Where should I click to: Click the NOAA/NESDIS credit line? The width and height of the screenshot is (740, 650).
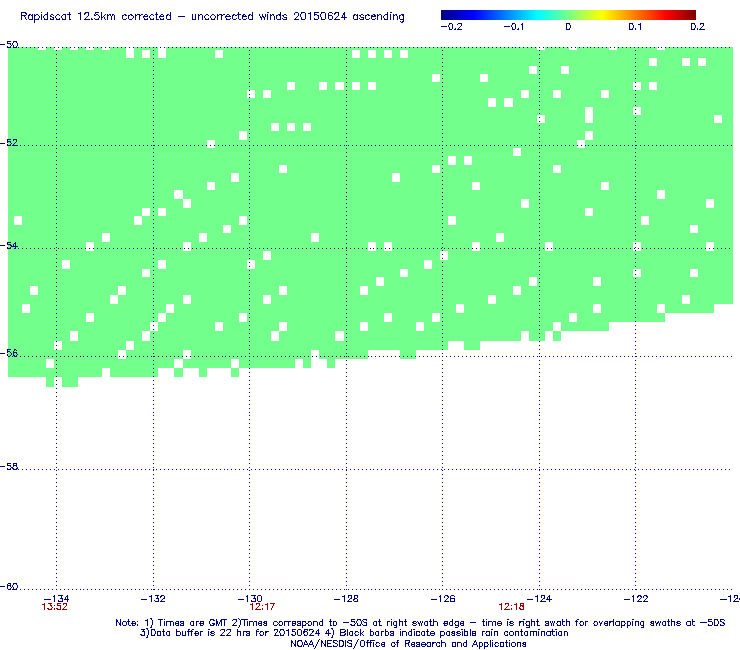click(408, 644)
